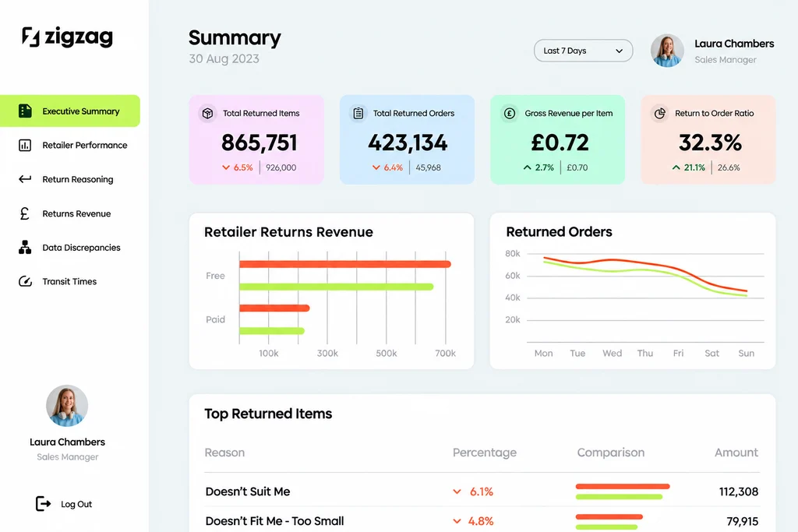View Transit Times
This screenshot has width=798, height=532.
pos(70,281)
